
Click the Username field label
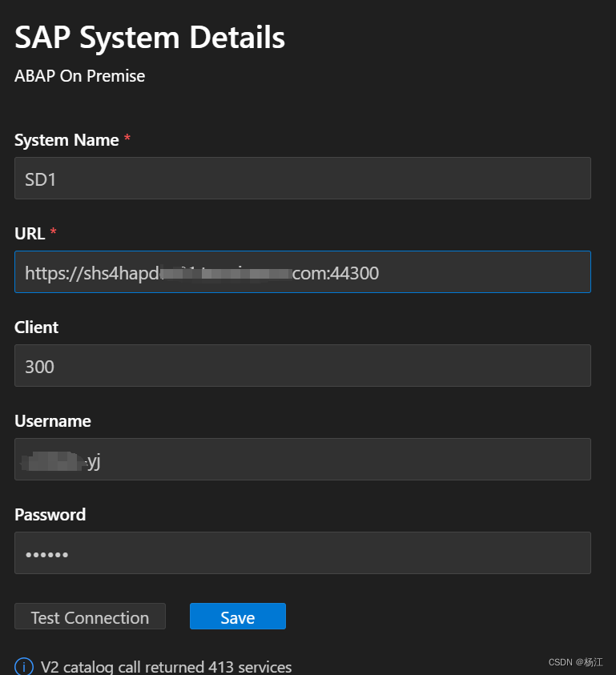52,420
